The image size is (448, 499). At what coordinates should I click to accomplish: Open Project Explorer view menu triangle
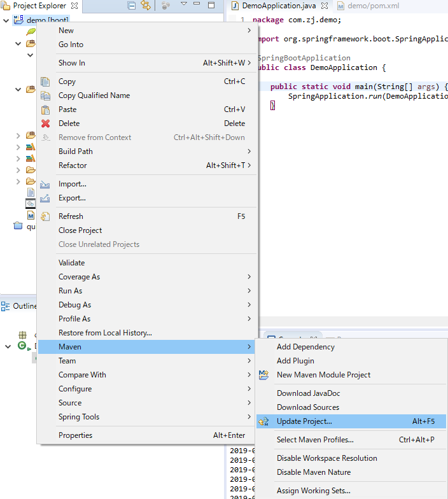pyautogui.click(x=183, y=4)
